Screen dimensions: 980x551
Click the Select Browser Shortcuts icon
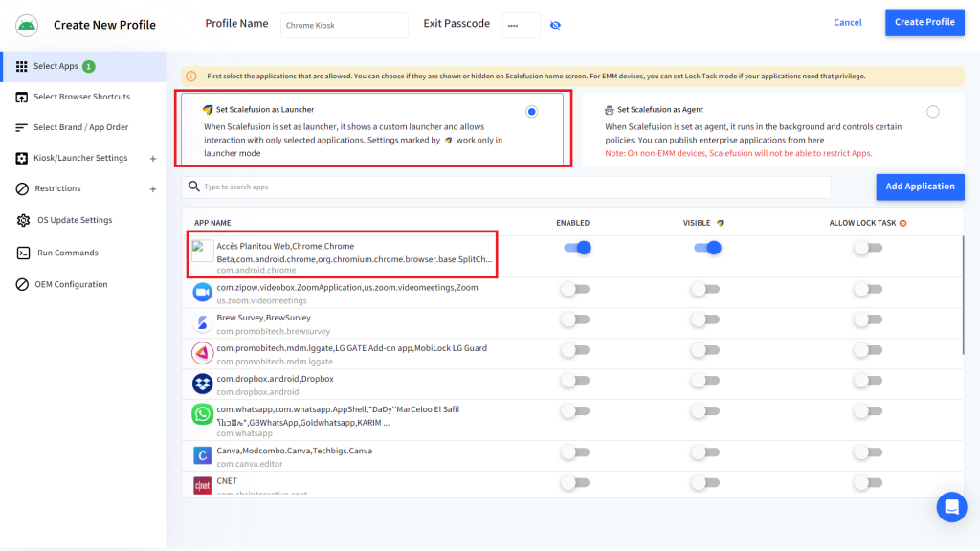click(22, 97)
